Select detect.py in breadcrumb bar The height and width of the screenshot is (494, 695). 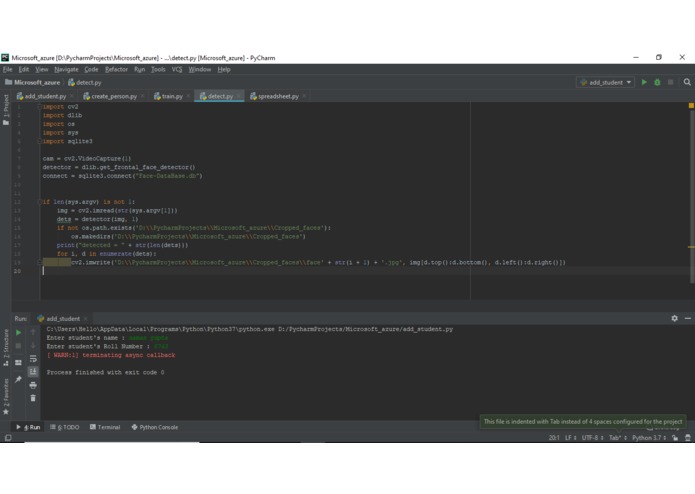85,82
